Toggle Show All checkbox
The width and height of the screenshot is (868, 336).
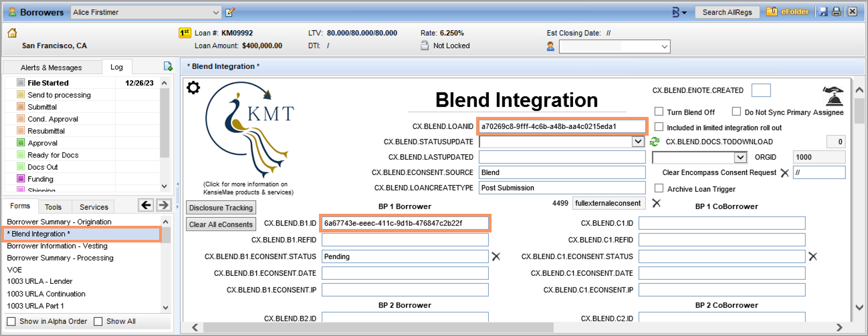(x=98, y=321)
